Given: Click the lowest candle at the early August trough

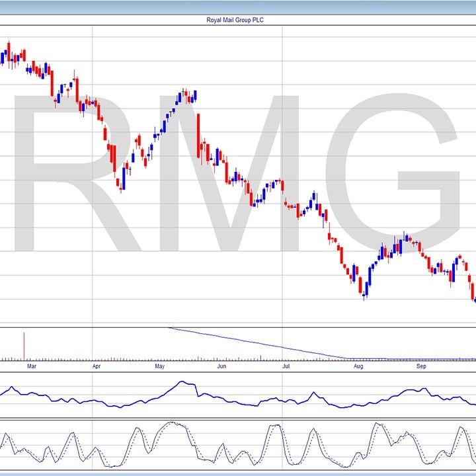Looking at the screenshot, I should click(364, 291).
